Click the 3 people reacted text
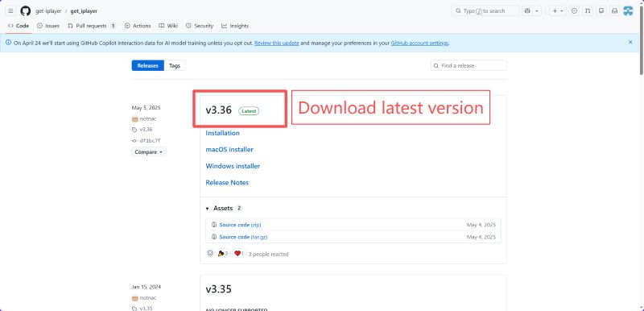 [268, 255]
